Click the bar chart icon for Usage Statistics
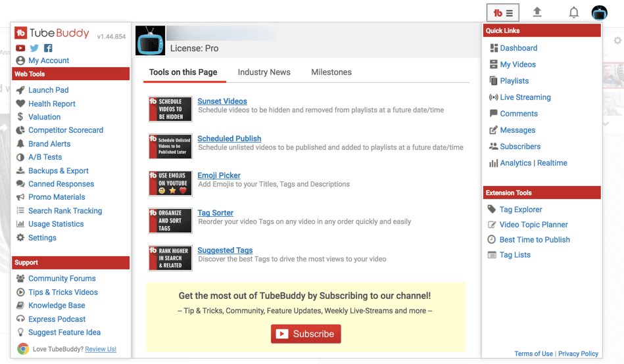Viewport: 624px width, 364px height. 20,224
